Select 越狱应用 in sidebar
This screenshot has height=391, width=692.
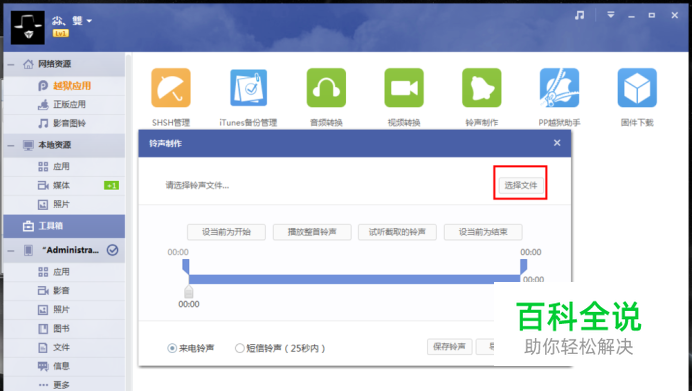[x=64, y=86]
